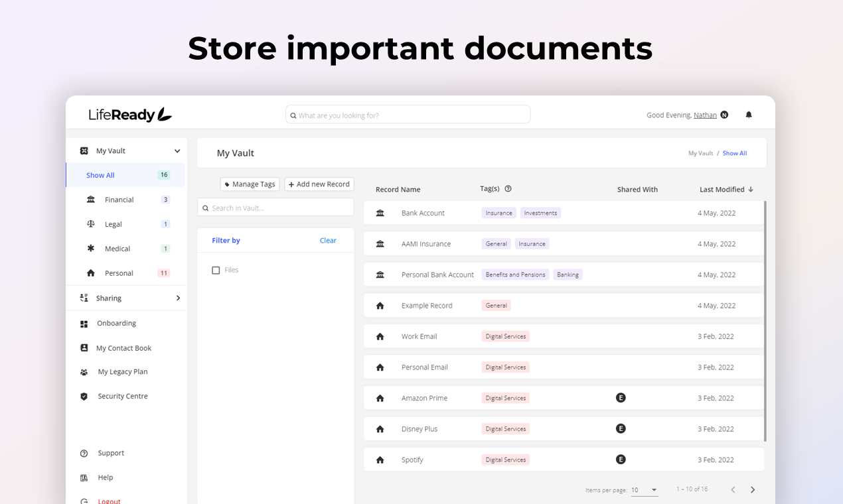Go to next page of records

(x=753, y=490)
